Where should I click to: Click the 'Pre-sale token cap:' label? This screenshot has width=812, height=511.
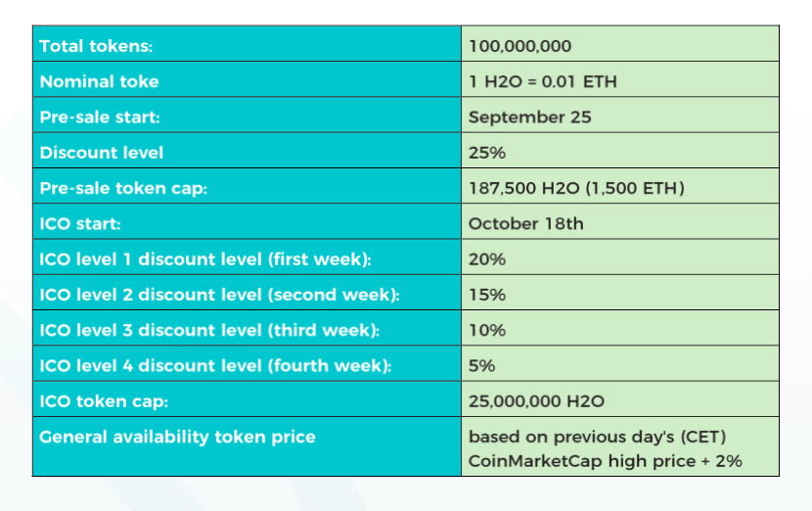pyautogui.click(x=123, y=188)
